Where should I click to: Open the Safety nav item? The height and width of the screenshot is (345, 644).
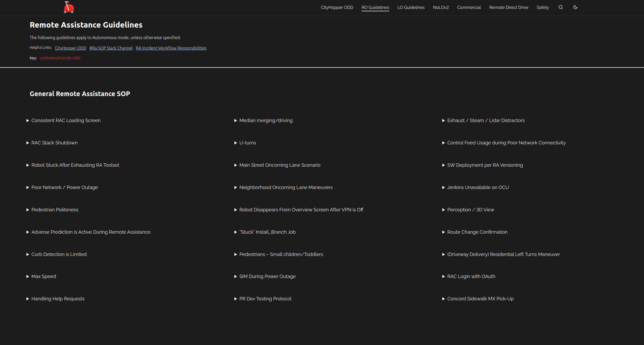click(543, 7)
